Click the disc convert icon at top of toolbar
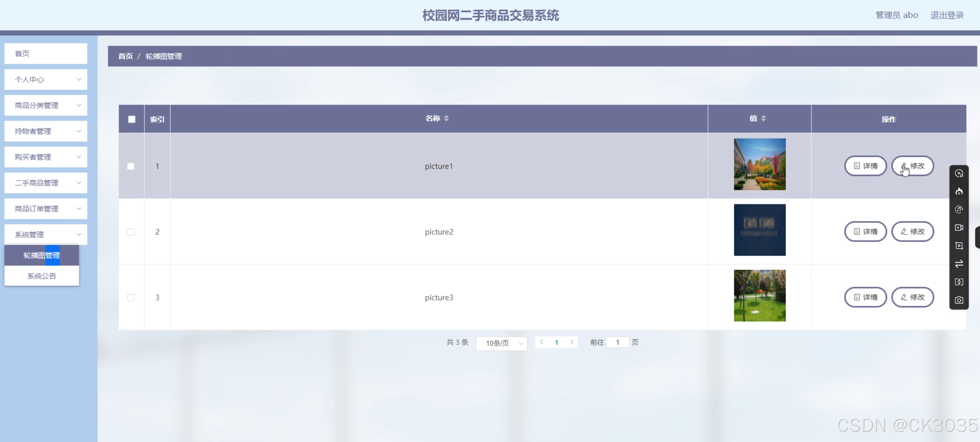 [x=959, y=173]
